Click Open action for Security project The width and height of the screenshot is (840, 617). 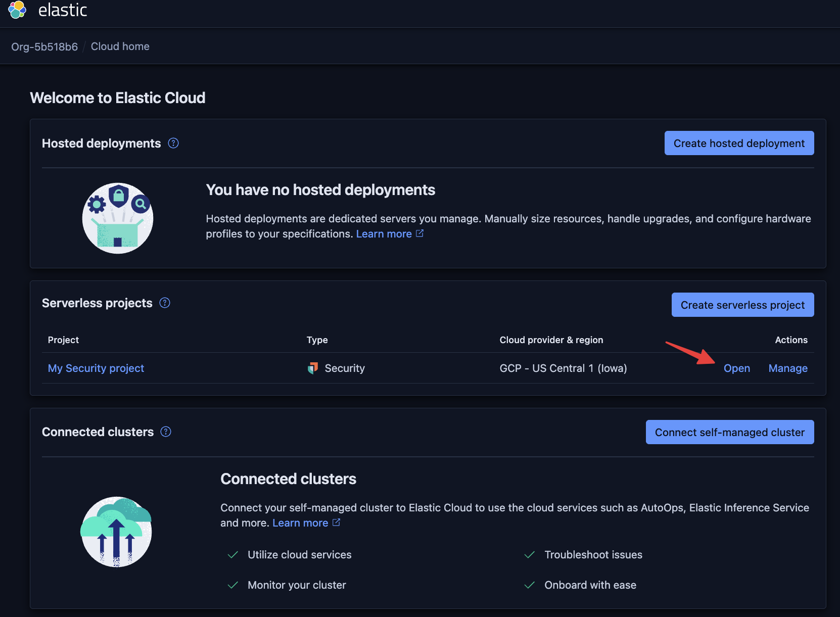click(736, 368)
